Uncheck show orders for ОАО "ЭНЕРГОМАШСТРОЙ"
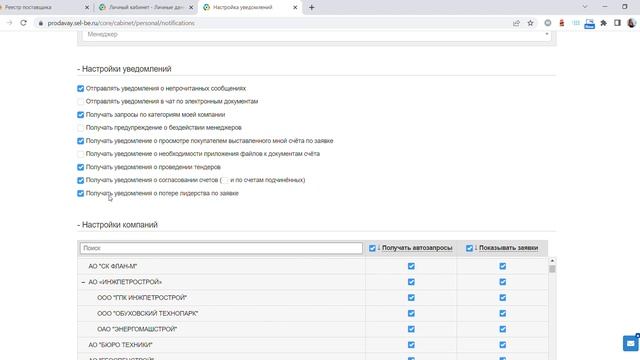 click(x=502, y=329)
